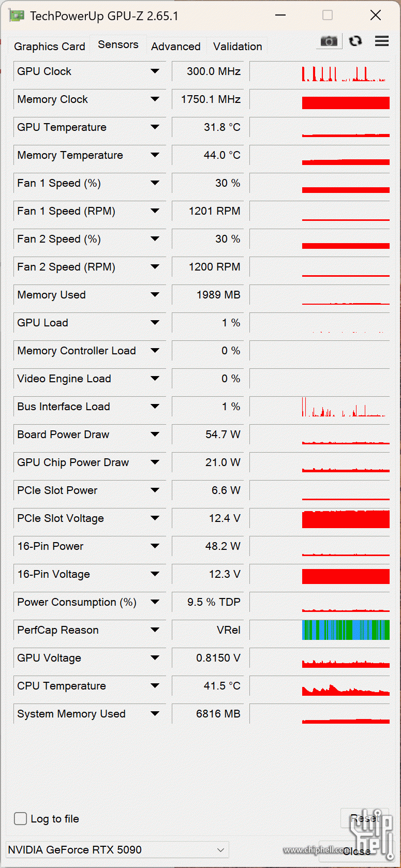Image resolution: width=401 pixels, height=868 pixels.
Task: Click the refresh sensors icon
Action: click(x=355, y=41)
